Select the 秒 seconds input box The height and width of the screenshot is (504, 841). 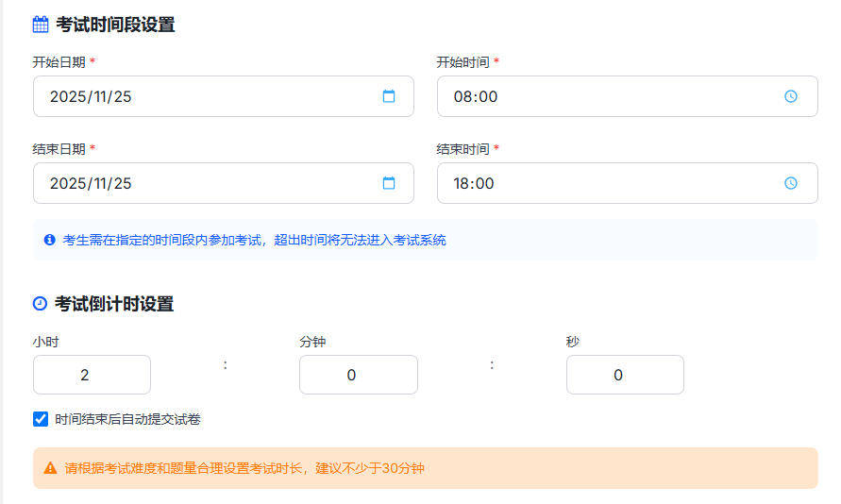tap(625, 375)
